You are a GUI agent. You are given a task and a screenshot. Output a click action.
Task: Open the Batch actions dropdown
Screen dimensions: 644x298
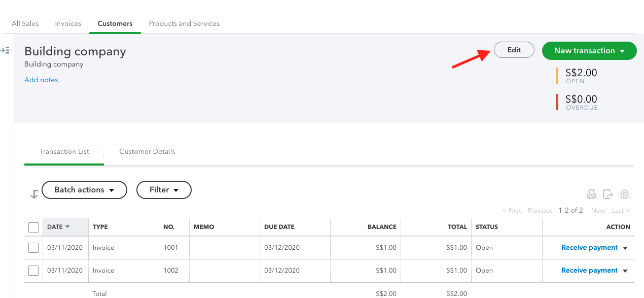pyautogui.click(x=84, y=190)
